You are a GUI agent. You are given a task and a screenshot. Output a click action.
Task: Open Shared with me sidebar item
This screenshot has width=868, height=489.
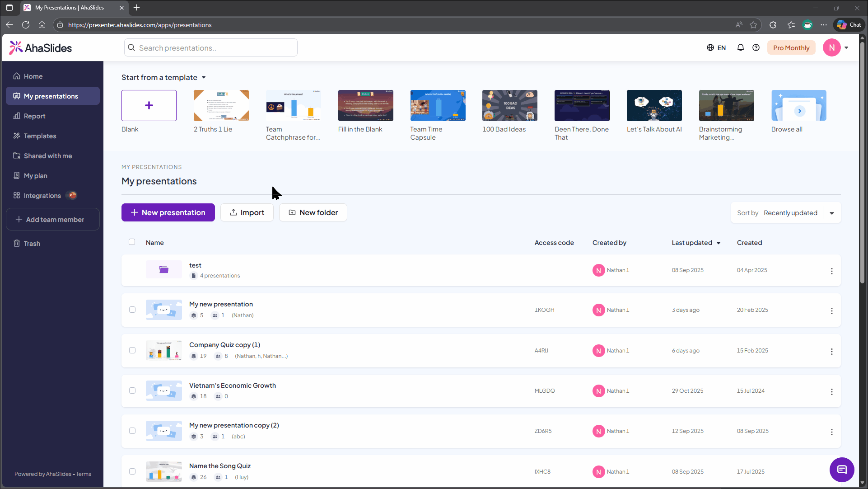(48, 156)
